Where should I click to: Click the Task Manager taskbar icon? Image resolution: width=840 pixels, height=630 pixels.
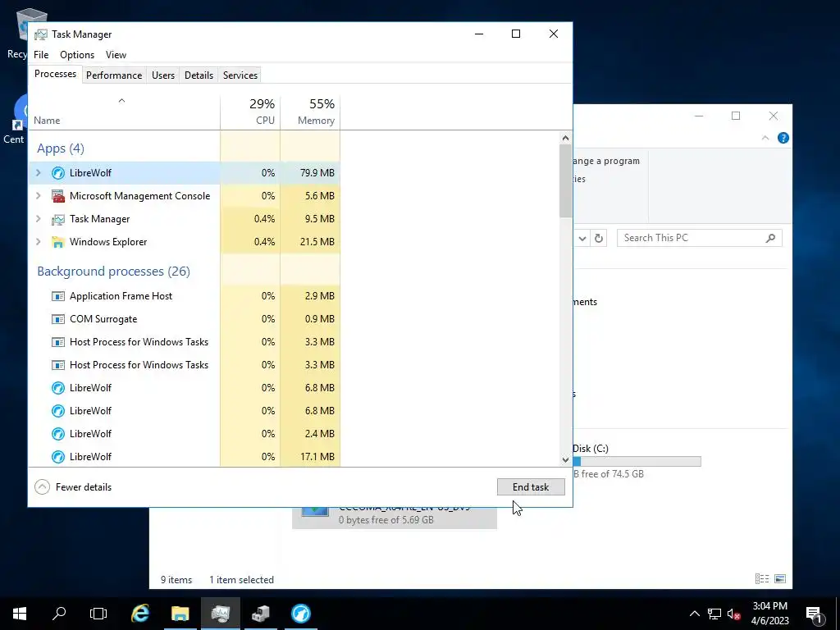click(220, 614)
